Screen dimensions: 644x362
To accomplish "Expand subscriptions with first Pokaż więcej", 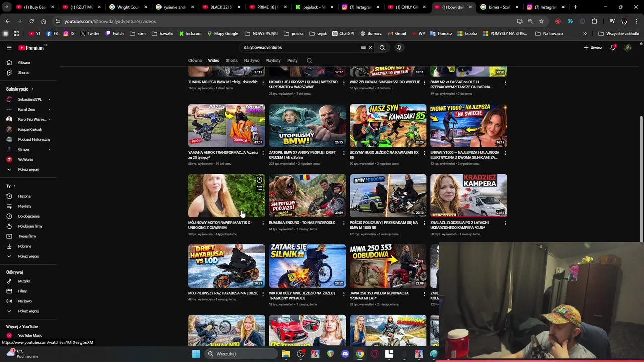I will [28, 169].
